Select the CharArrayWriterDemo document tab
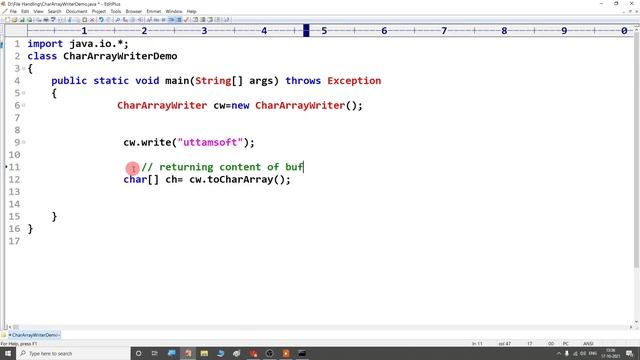 coord(34,335)
